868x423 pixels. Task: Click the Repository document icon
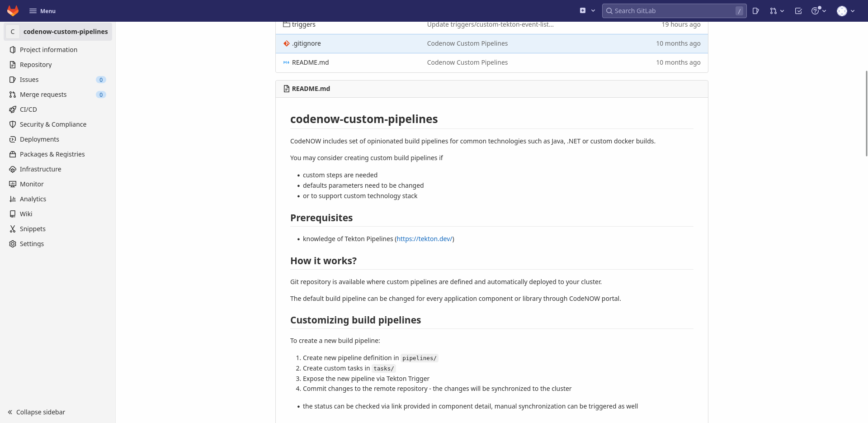[x=13, y=65]
